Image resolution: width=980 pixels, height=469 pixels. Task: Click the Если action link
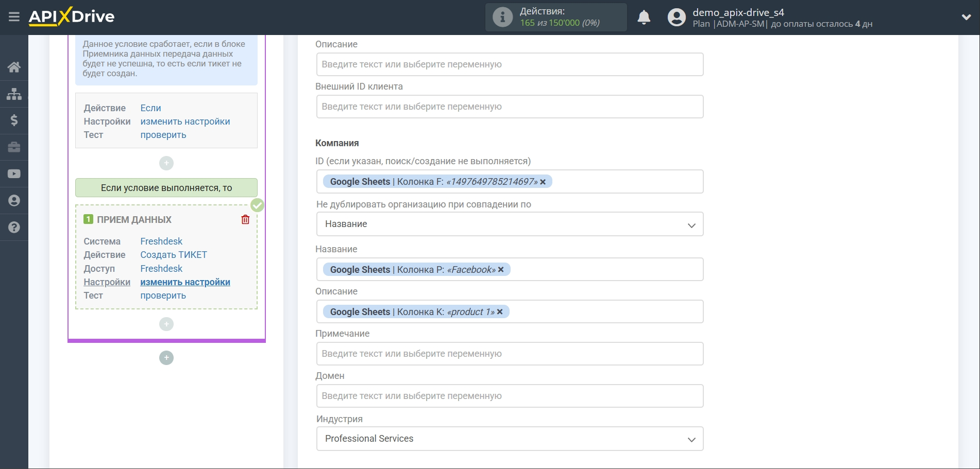point(150,108)
